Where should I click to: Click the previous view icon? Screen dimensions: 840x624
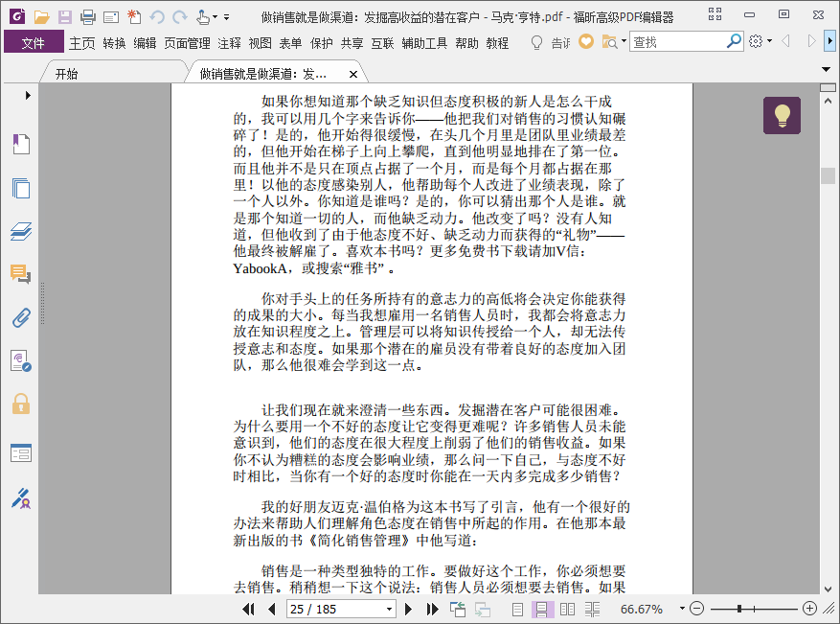coord(458,609)
